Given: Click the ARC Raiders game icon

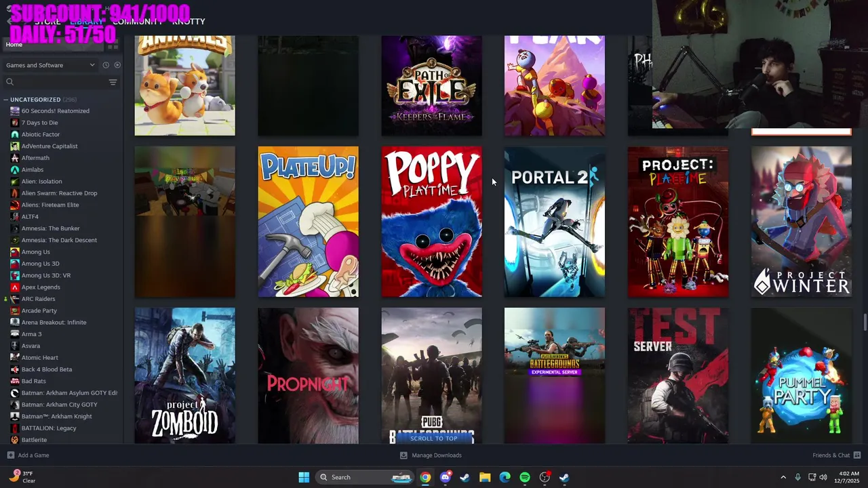Looking at the screenshot, I should [x=15, y=299].
